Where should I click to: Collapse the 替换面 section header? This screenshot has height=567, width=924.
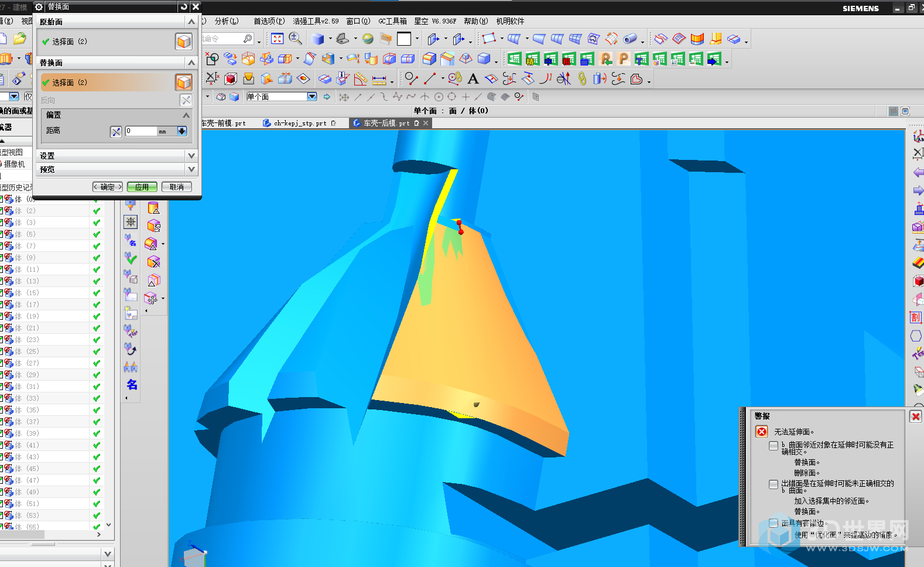tap(191, 63)
